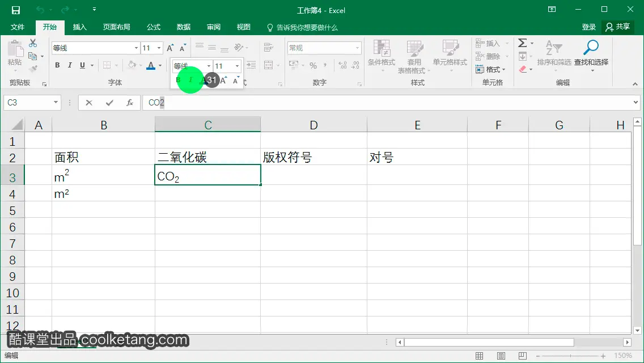Click the ribbon font color A button

coord(151,65)
